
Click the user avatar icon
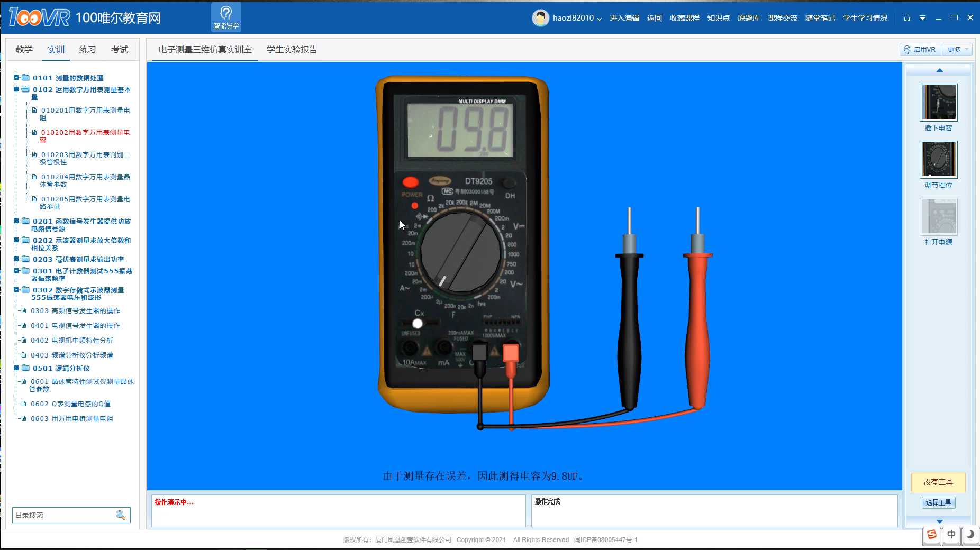(x=540, y=18)
